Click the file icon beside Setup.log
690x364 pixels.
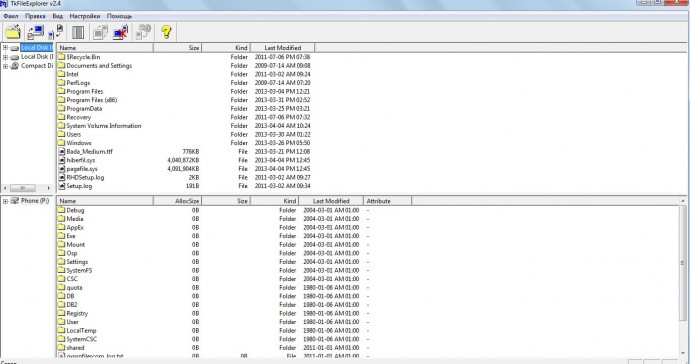coord(62,186)
